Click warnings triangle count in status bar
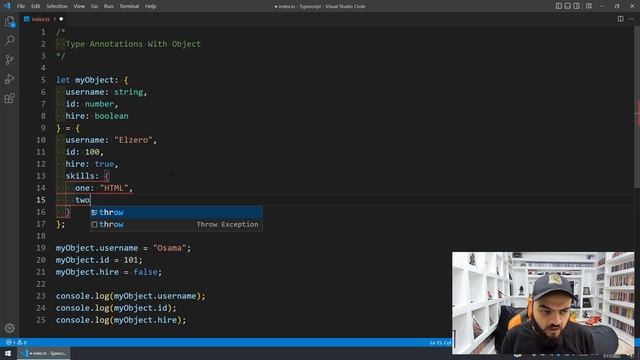This screenshot has width=640, height=360. (22, 342)
